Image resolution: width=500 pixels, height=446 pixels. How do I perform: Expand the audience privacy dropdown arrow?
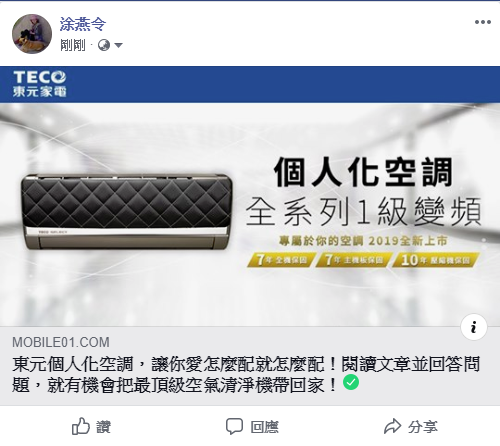118,45
